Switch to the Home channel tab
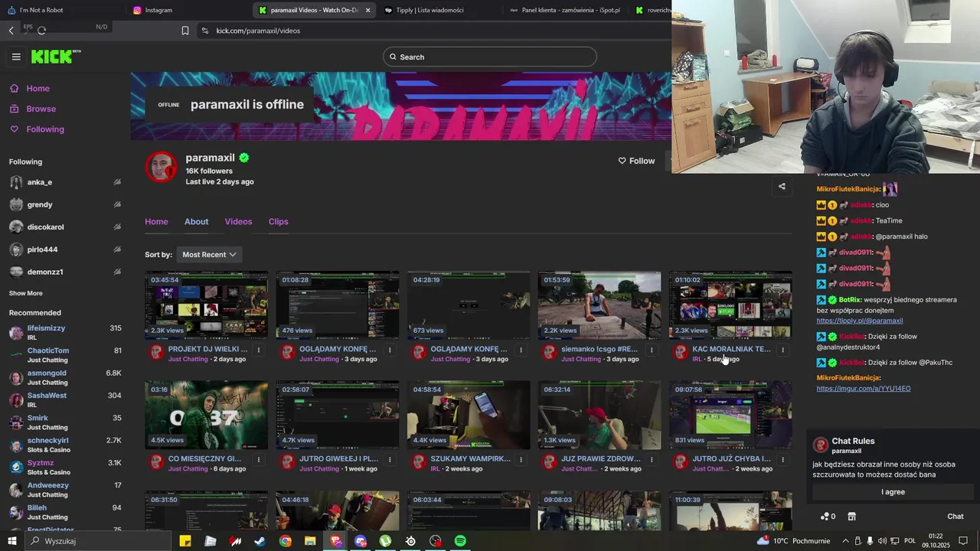The height and width of the screenshot is (551, 980). [x=156, y=222]
